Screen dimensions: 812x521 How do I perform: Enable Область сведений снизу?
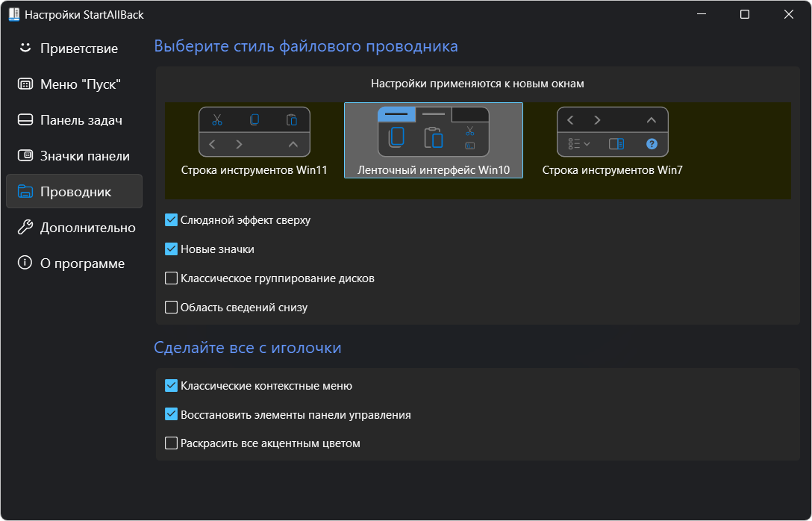171,307
